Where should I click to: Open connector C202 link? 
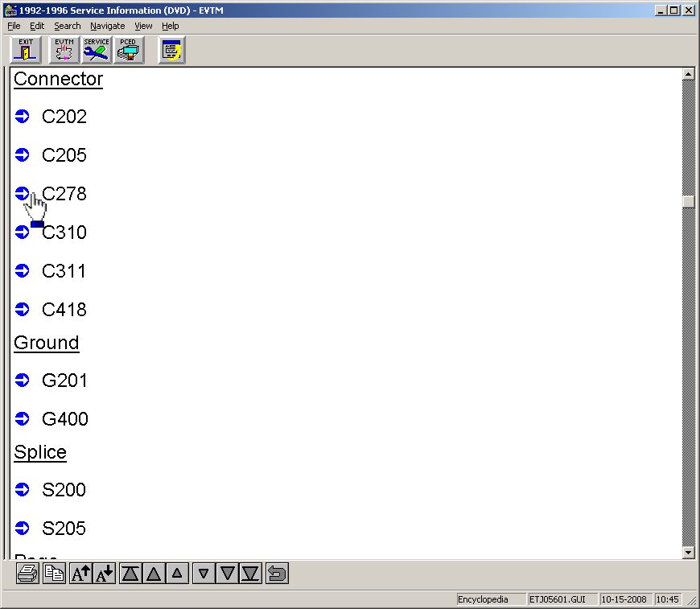tap(64, 117)
